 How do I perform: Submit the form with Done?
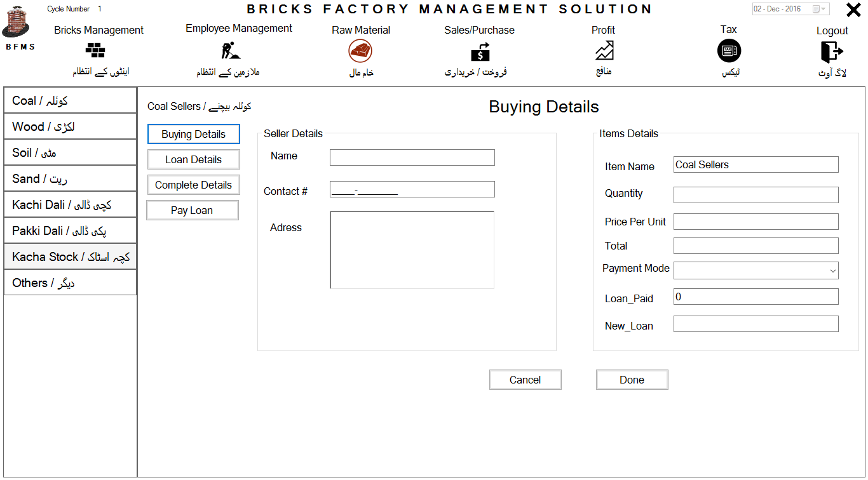632,380
